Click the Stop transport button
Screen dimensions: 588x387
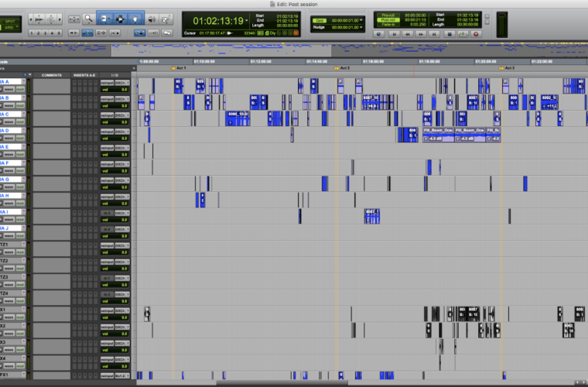click(450, 34)
